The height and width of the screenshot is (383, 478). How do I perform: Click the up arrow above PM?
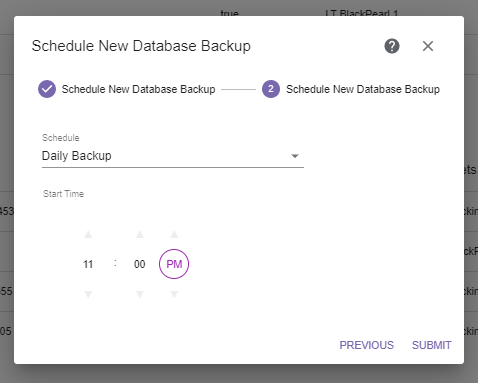click(x=174, y=234)
